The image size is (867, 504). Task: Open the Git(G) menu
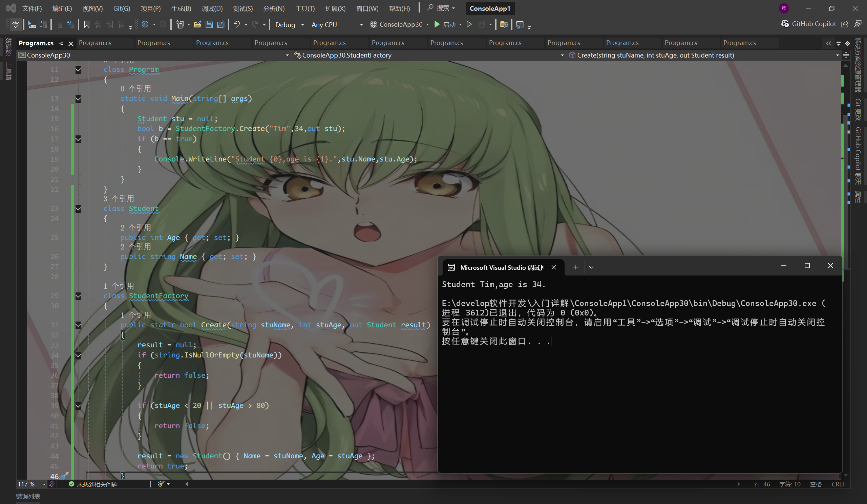122,8
